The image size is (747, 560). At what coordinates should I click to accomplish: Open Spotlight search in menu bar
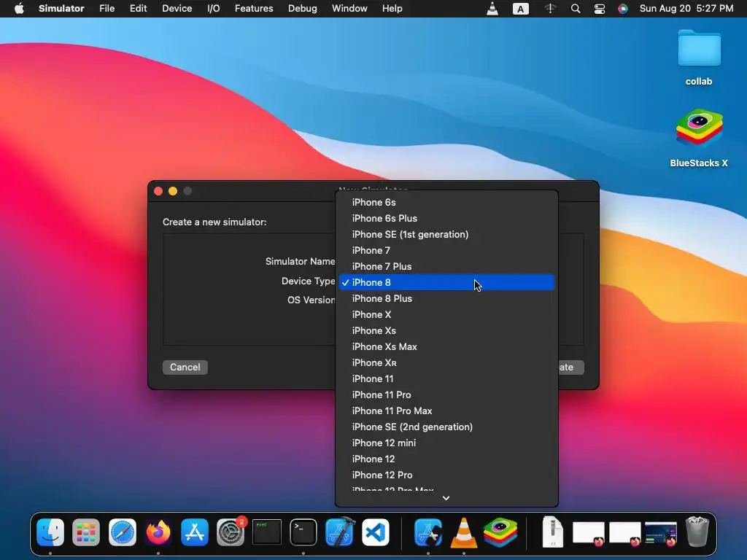(x=576, y=9)
